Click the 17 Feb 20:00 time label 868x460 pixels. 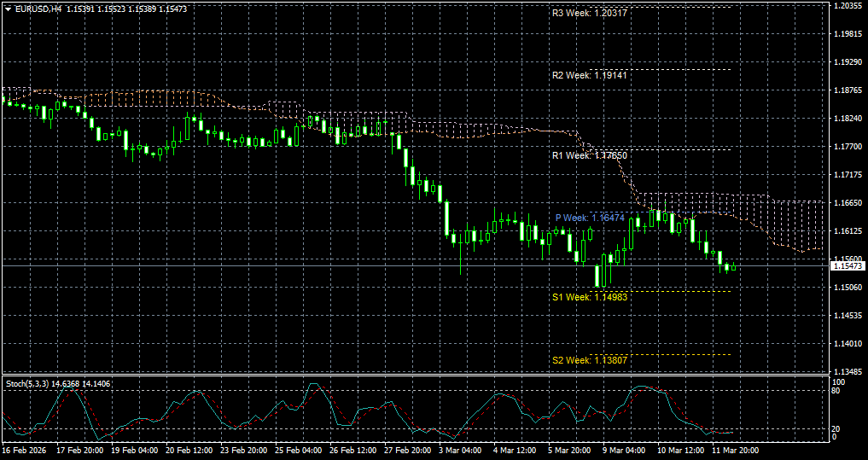pos(79,451)
